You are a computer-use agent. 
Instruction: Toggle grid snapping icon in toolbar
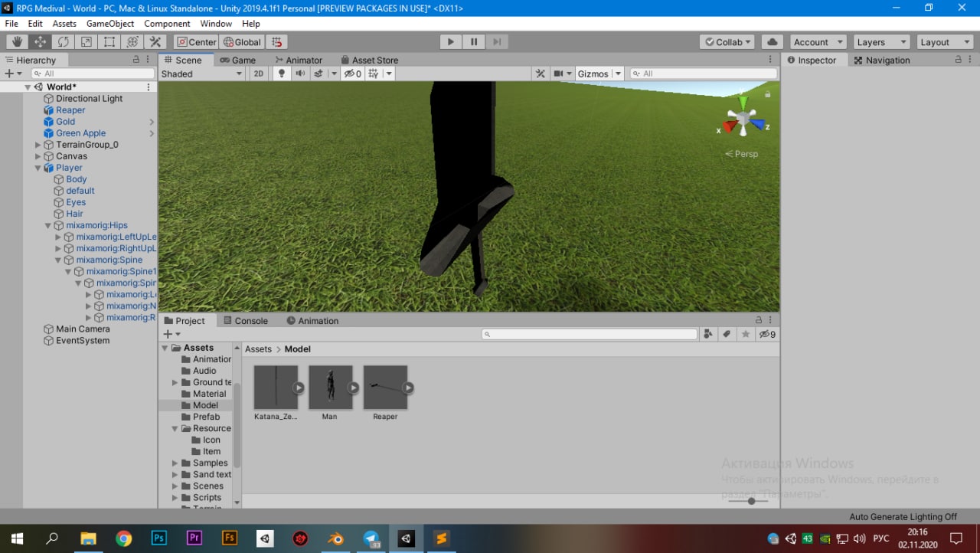pyautogui.click(x=278, y=42)
